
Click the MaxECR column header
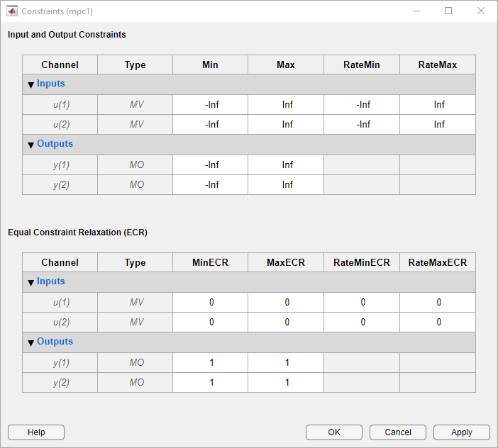click(286, 262)
